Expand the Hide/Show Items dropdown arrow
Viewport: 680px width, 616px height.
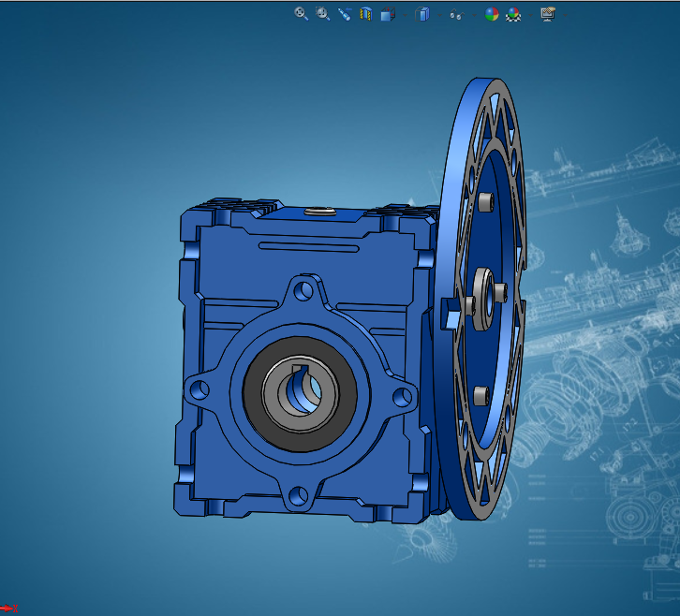(x=474, y=15)
